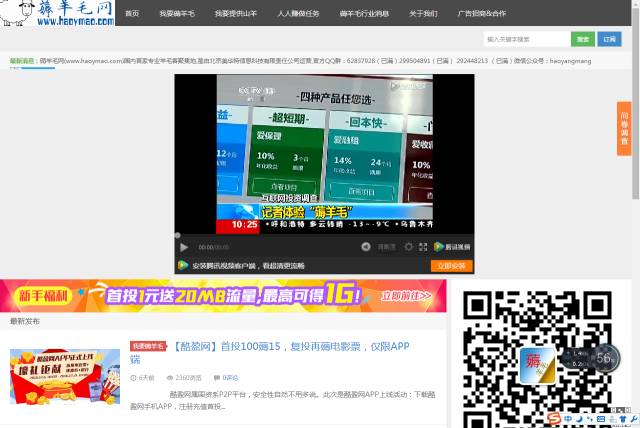Open the Sogou skin shirt icon
The image size is (640, 428).
[x=623, y=419]
